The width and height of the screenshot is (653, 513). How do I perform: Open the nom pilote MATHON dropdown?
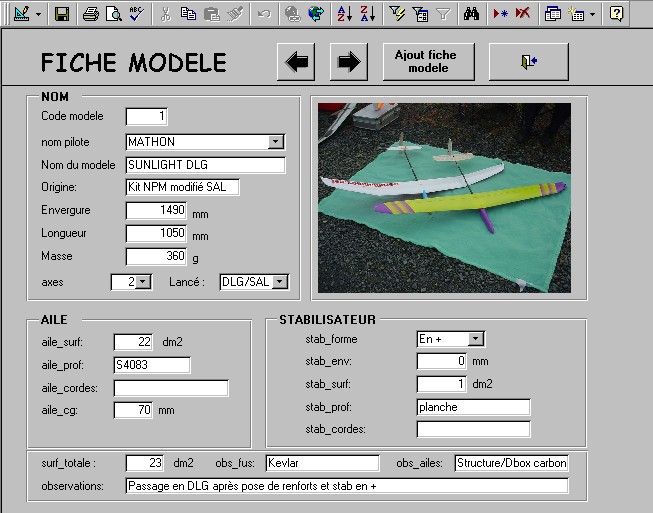[275, 142]
